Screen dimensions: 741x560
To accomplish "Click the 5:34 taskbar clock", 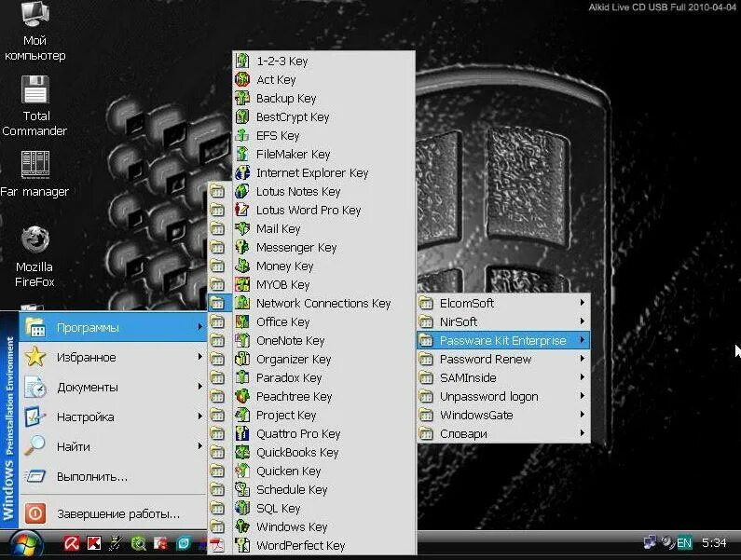I will tap(714, 543).
